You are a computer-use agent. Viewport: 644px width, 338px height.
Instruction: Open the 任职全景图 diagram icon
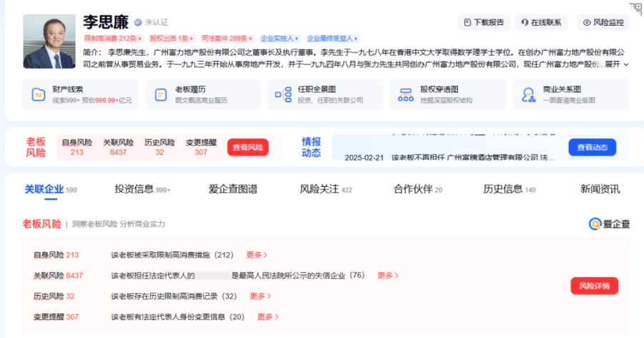coord(283,95)
